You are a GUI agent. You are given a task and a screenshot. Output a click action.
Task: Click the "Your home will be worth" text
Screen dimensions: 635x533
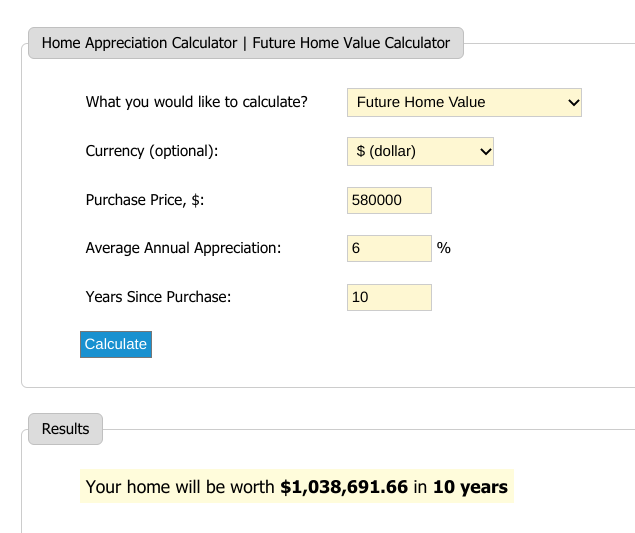[180, 487]
